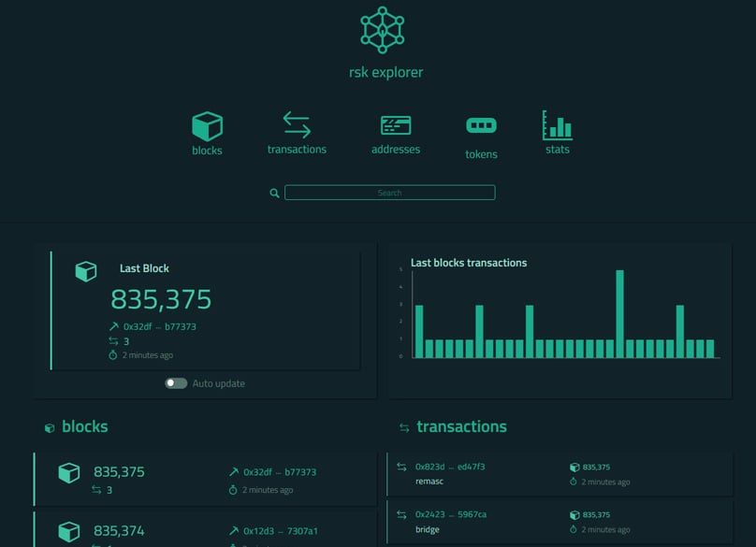Viewport: 756px width, 547px height.
Task: Open miner address 0x12d3…7307a1
Action: [281, 531]
